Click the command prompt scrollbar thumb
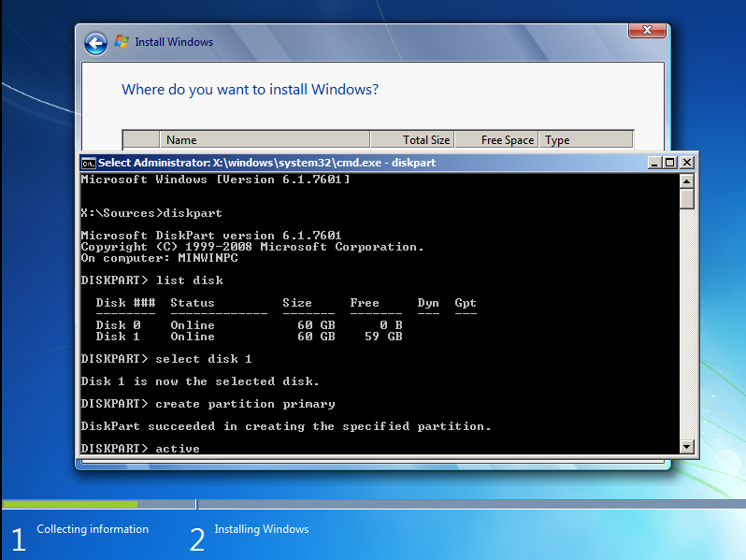Image resolution: width=746 pixels, height=560 pixels. (x=687, y=199)
